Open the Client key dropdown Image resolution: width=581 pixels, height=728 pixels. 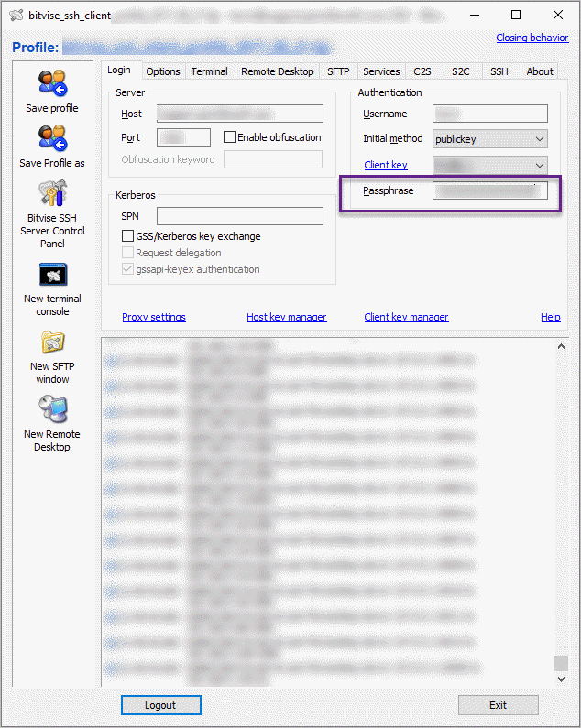coord(539,165)
